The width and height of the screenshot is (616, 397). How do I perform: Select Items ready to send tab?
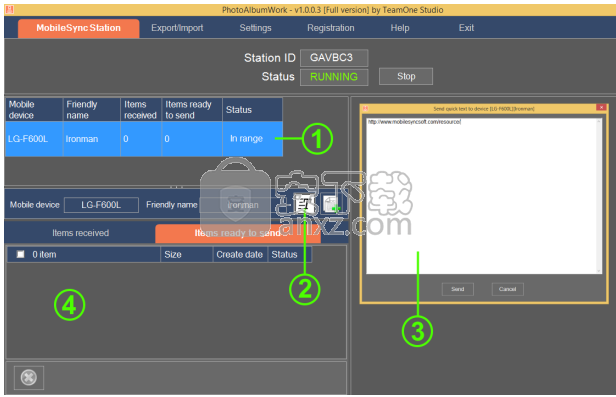point(238,233)
